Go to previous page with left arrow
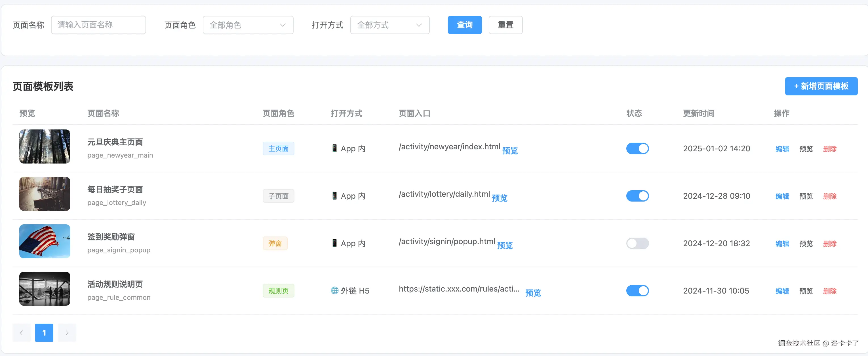Image resolution: width=868 pixels, height=356 pixels. point(22,333)
